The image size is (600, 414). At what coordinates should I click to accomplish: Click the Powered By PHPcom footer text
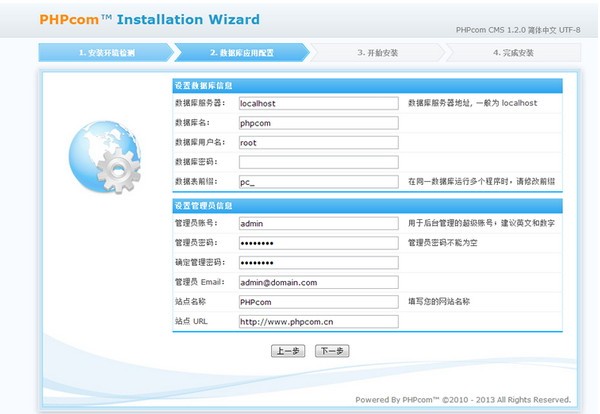pyautogui.click(x=463, y=400)
